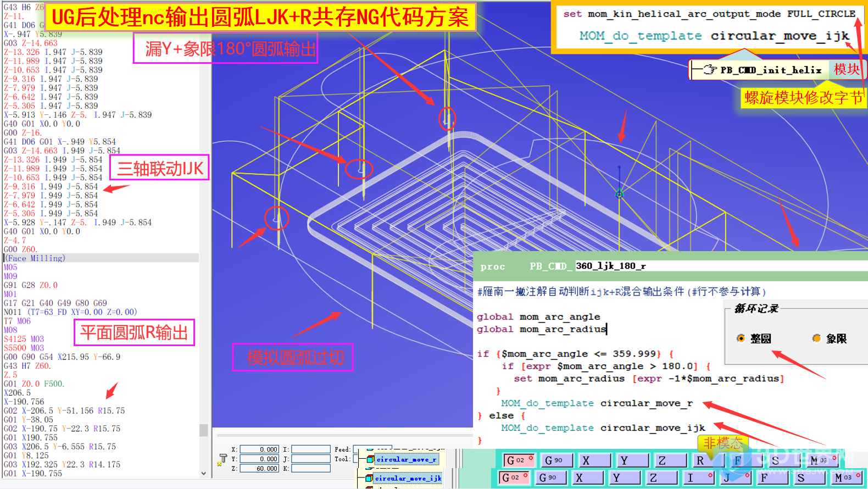Select the circular_move_ijk tree entry

(x=409, y=478)
